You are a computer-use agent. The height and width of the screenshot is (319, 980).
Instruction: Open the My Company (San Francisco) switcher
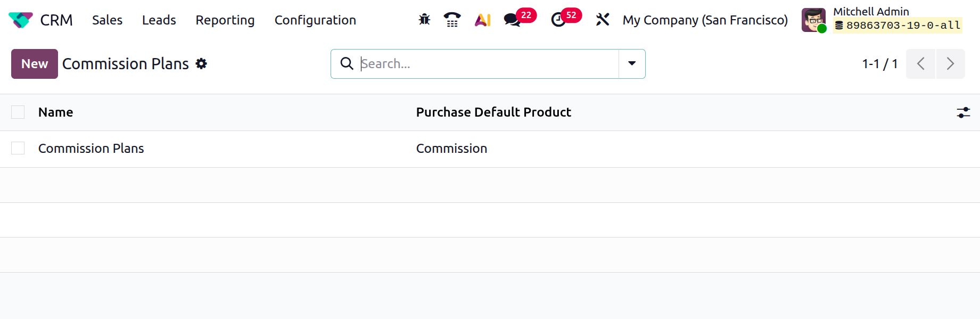pyautogui.click(x=705, y=20)
